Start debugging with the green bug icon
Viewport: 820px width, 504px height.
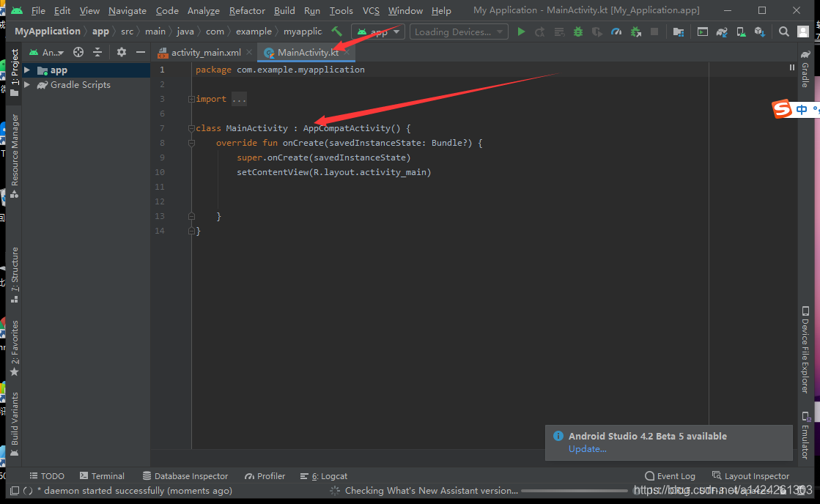point(578,32)
